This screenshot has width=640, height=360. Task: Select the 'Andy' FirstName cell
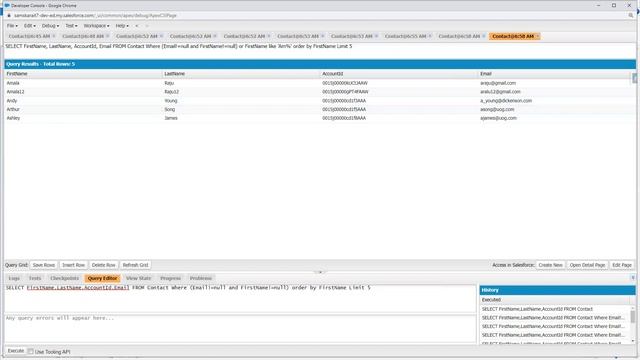83,100
